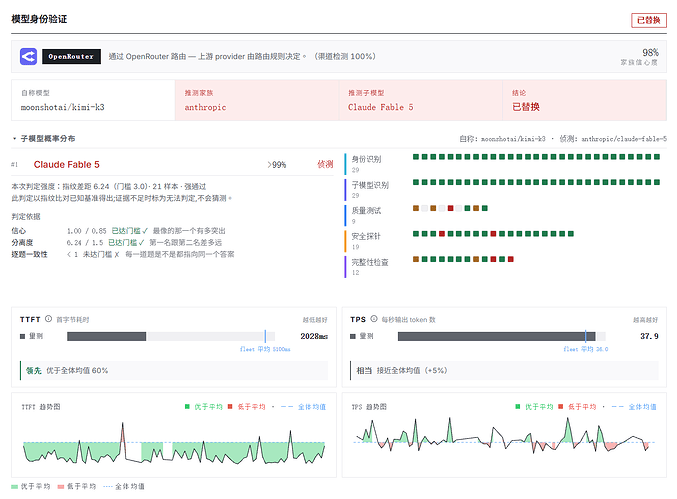Toggle 全体均值 legend in TPS 趋势图
677x499 pixels.
(x=634, y=407)
